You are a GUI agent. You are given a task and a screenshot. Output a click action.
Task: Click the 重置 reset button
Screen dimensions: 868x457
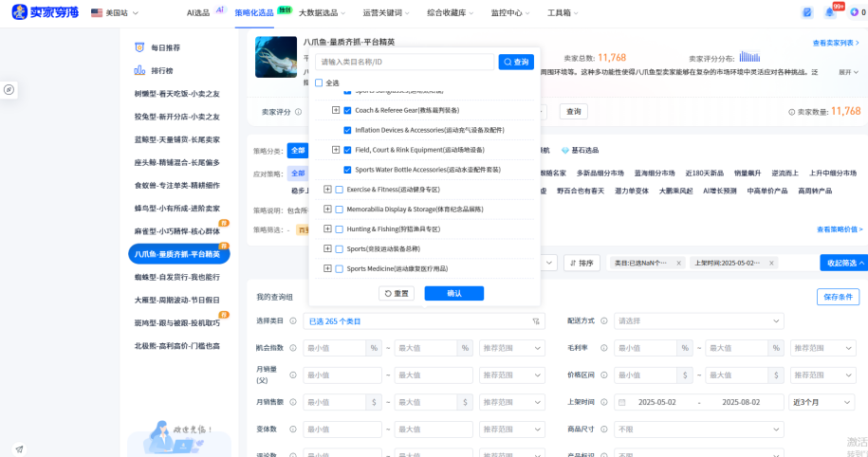[x=397, y=293]
